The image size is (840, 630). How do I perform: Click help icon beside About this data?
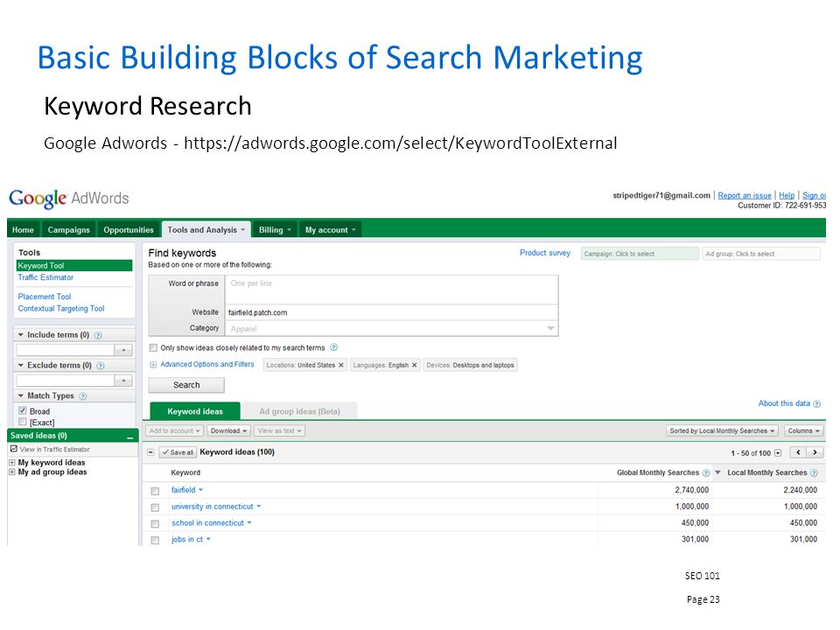[x=817, y=404]
